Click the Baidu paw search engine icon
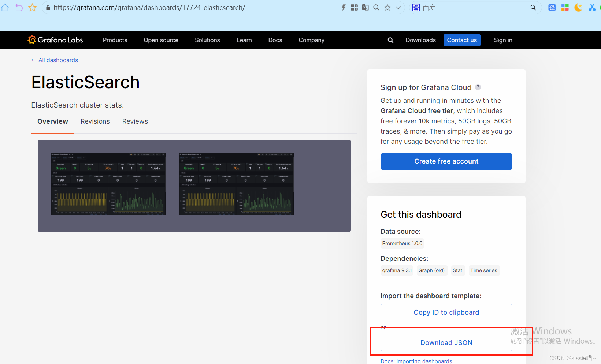 click(416, 8)
